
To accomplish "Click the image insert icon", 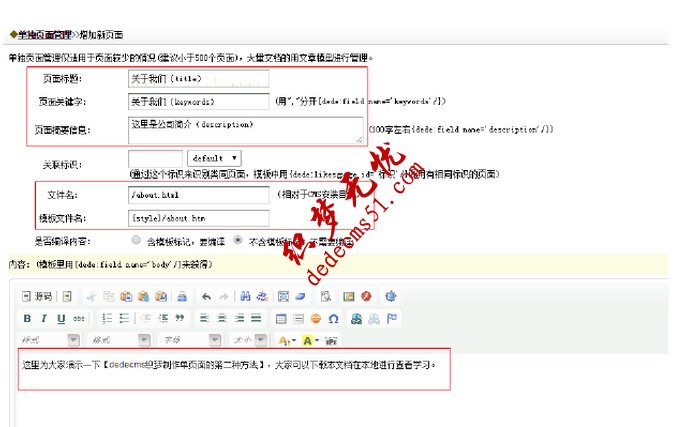I will coord(348,296).
